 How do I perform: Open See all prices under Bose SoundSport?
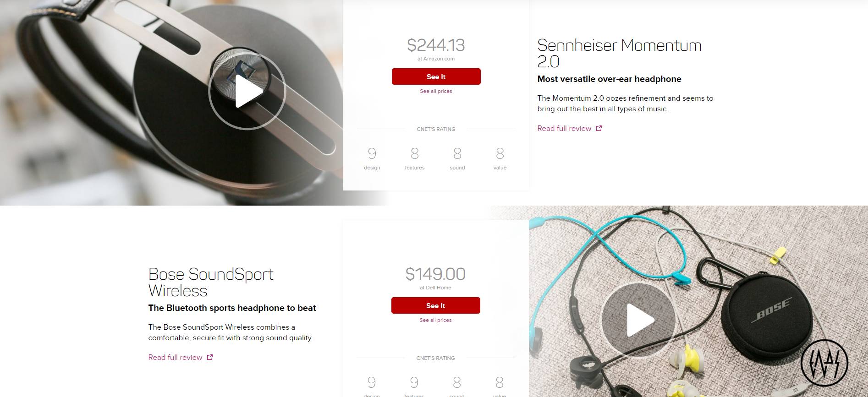[435, 320]
